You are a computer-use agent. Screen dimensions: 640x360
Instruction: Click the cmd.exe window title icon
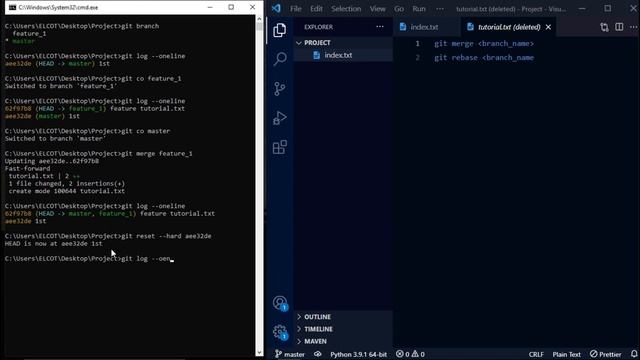(x=12, y=7)
